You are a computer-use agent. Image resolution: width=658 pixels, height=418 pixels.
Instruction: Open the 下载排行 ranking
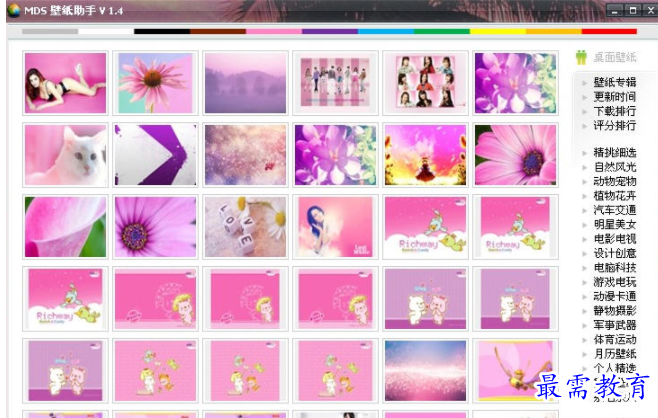click(x=614, y=111)
